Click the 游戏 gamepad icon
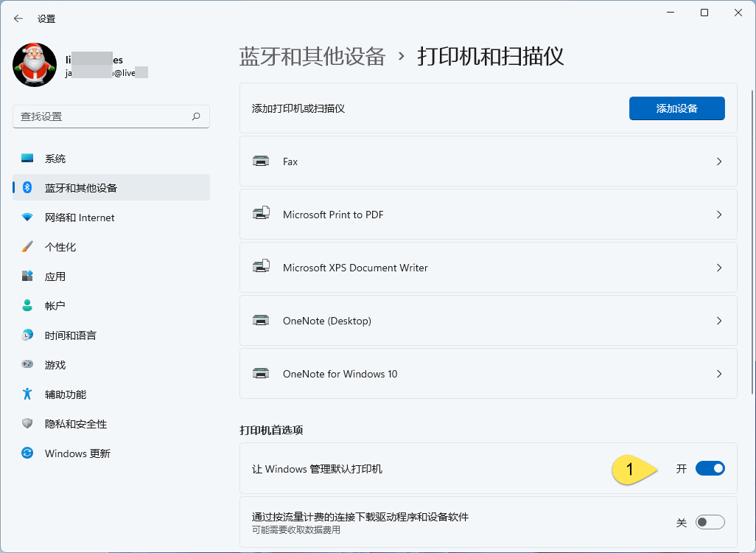The width and height of the screenshot is (756, 553). tap(27, 364)
